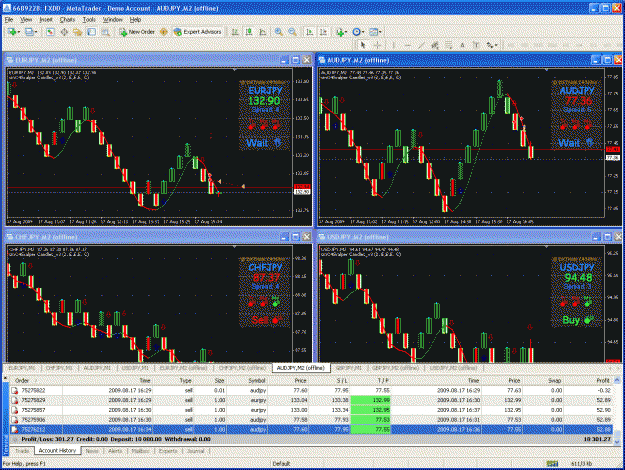Switch to Account History terminal tab
The width and height of the screenshot is (625, 470).
point(57,450)
